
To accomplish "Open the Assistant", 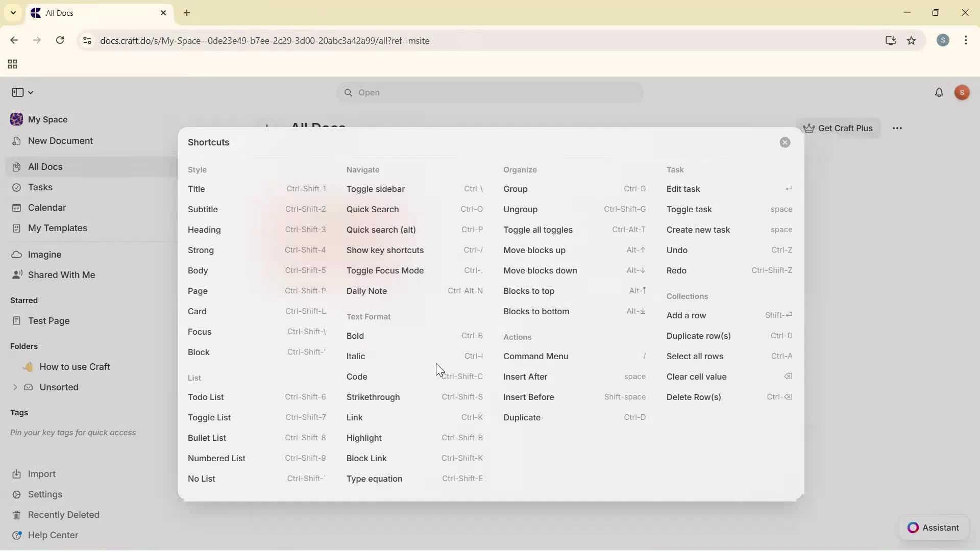I will 933,528.
